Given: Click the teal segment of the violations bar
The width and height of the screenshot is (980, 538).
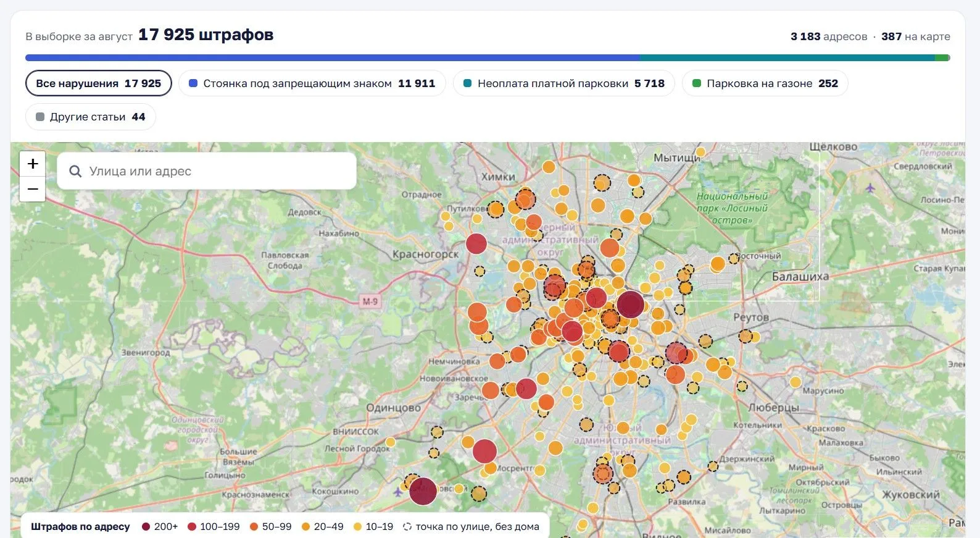Looking at the screenshot, I should pyautogui.click(x=787, y=58).
